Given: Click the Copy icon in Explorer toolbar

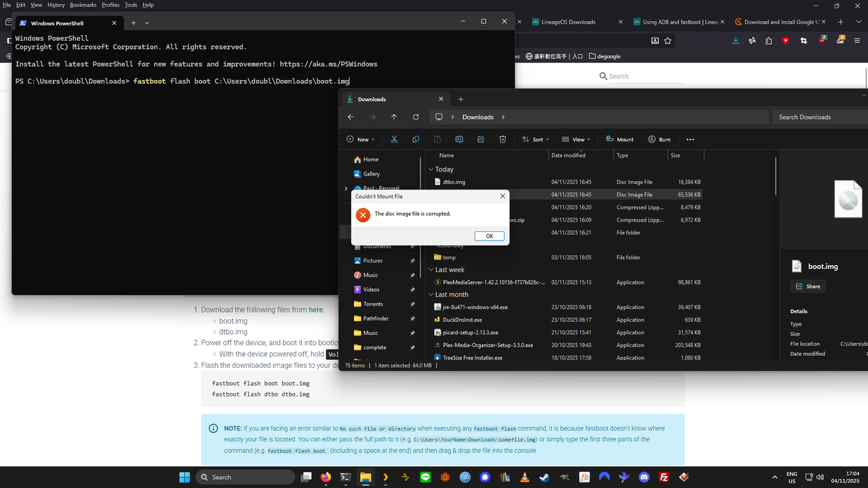Looking at the screenshot, I should tap(416, 139).
